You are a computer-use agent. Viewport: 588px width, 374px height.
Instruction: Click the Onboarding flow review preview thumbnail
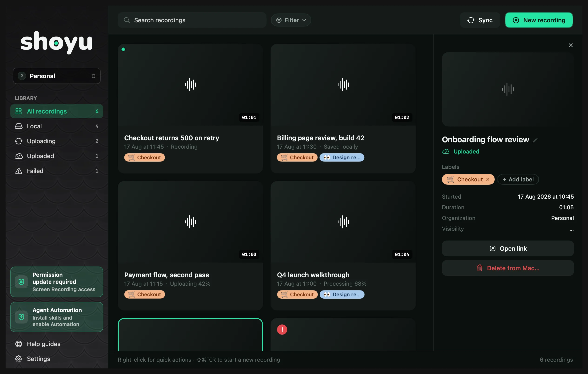[508, 89]
